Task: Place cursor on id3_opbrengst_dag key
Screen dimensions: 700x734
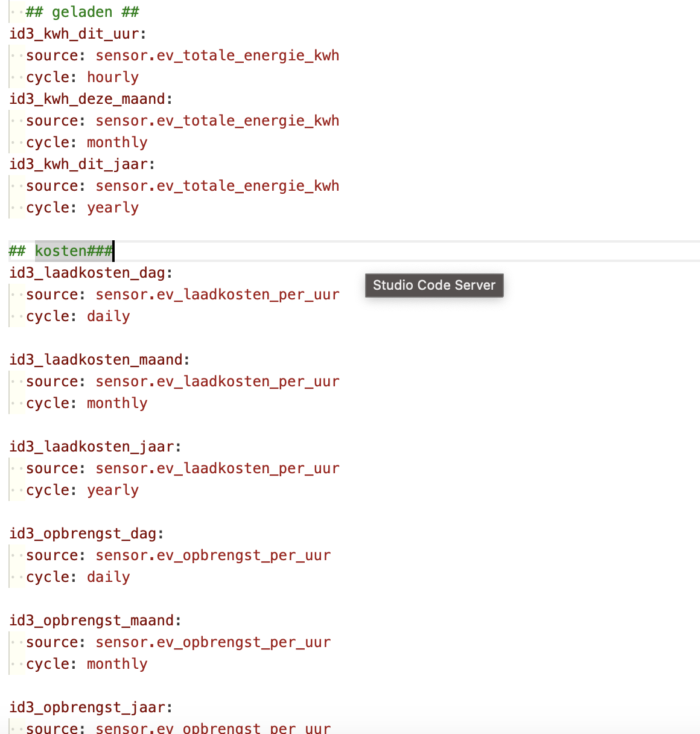Action: [x=85, y=534]
